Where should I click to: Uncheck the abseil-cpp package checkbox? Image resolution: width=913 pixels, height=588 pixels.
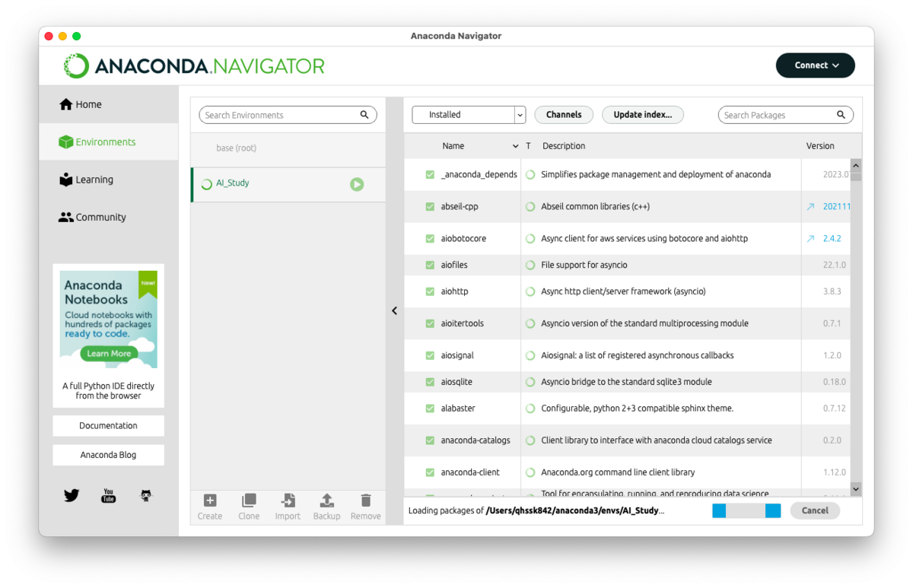(430, 207)
